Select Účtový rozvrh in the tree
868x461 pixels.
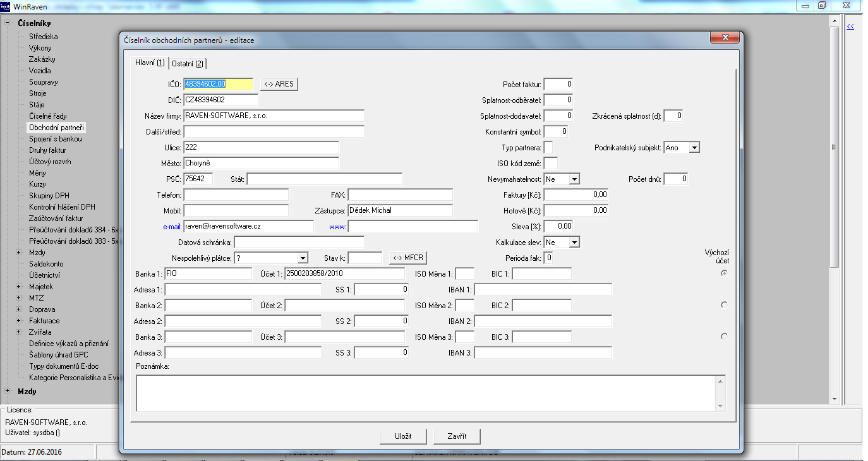point(50,162)
